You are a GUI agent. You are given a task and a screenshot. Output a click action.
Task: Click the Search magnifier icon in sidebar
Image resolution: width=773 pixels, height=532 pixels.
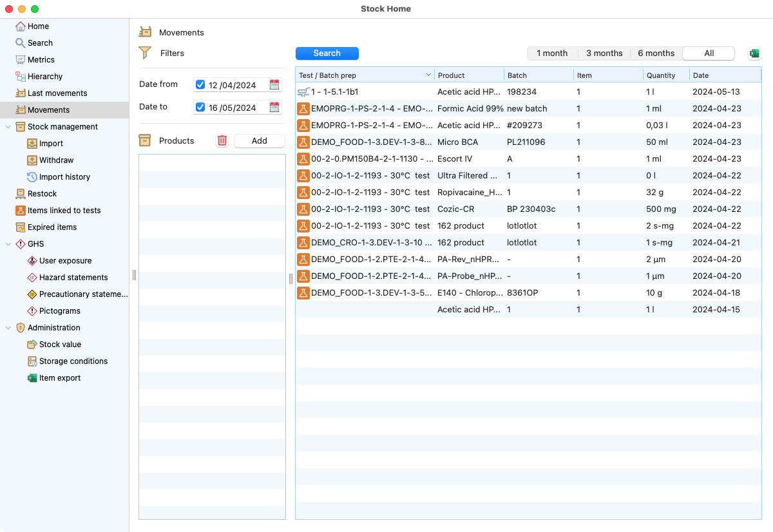[21, 43]
